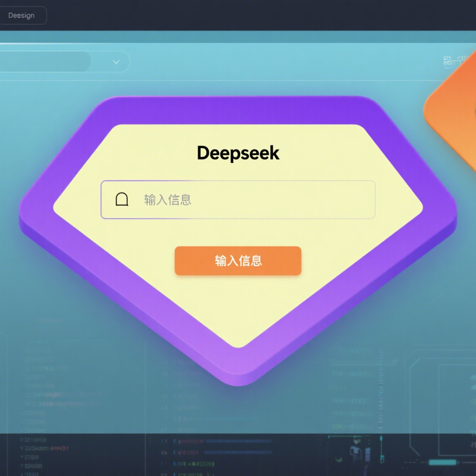This screenshot has height=476, width=476.
Task: Click the bell-shaped icon in input field
Action: click(x=122, y=200)
